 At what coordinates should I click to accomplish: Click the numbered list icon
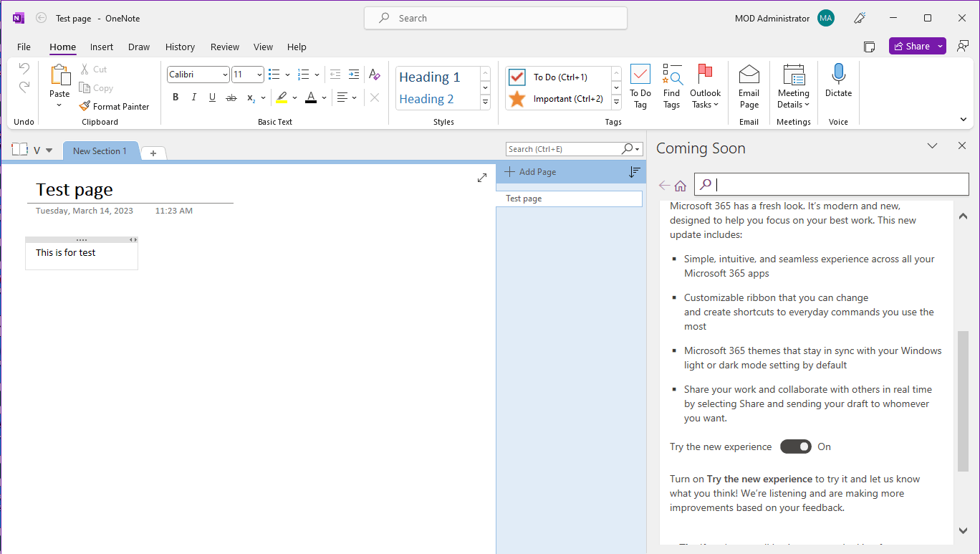coord(303,75)
